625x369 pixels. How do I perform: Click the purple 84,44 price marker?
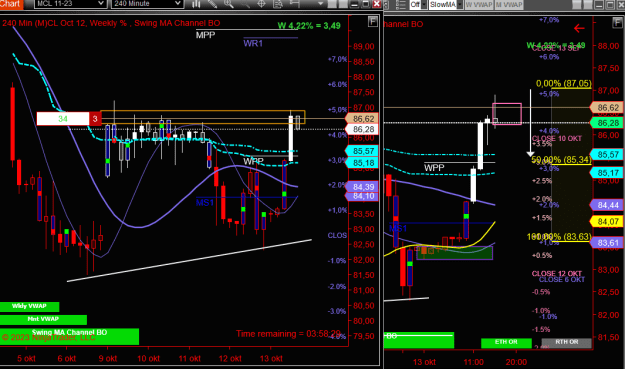pos(607,205)
